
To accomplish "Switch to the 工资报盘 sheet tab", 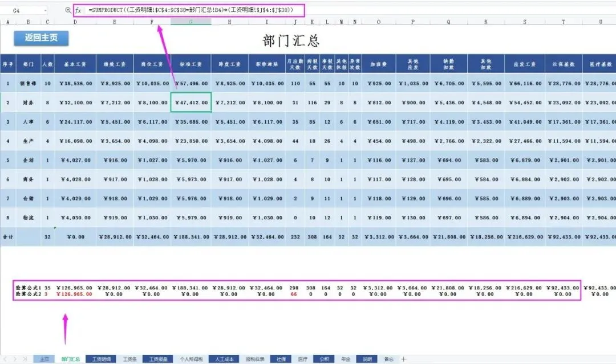I will click(158, 359).
